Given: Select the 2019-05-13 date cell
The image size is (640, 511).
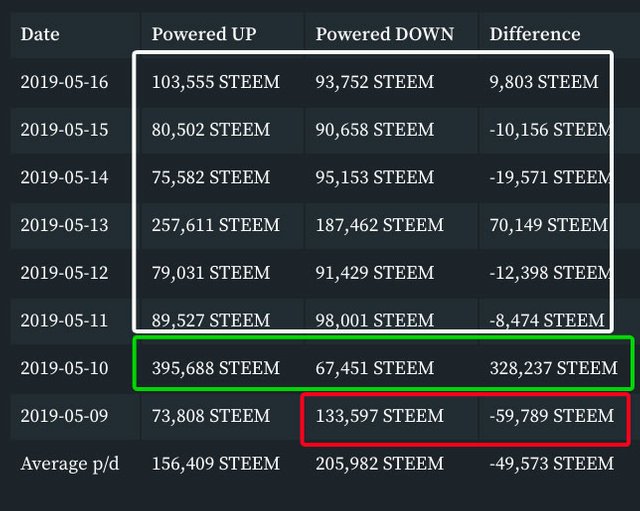Looking at the screenshot, I should point(65,225).
